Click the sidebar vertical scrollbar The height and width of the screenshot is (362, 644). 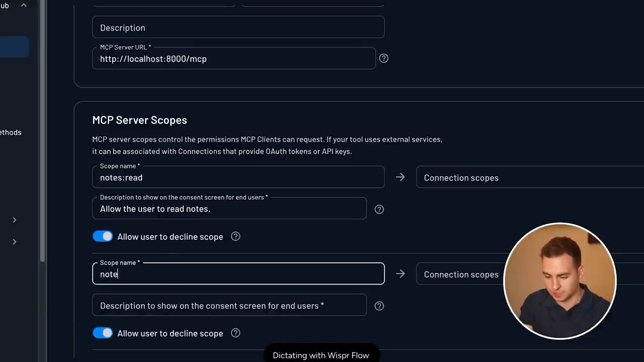[x=42, y=131]
